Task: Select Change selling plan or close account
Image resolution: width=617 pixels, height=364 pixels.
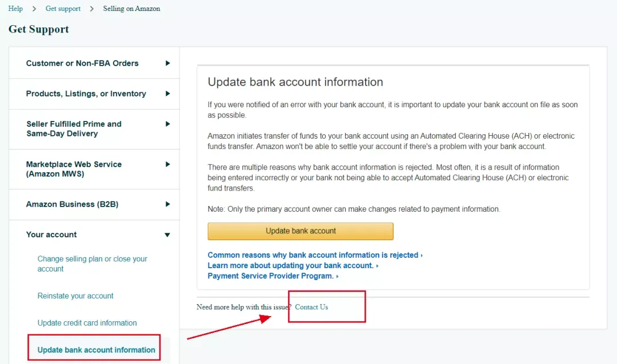Action: point(92,264)
